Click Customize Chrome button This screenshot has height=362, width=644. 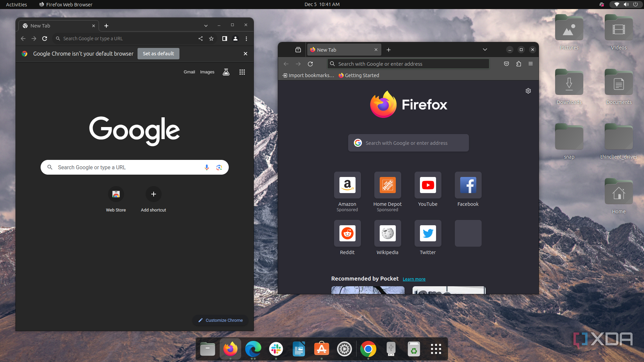coord(220,320)
